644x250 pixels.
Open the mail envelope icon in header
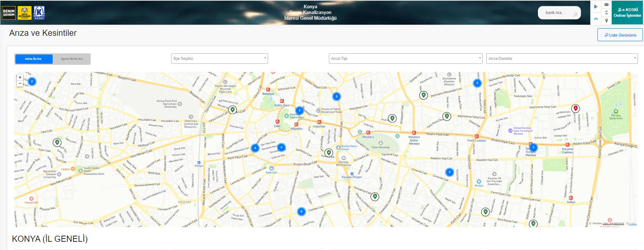point(607,5)
